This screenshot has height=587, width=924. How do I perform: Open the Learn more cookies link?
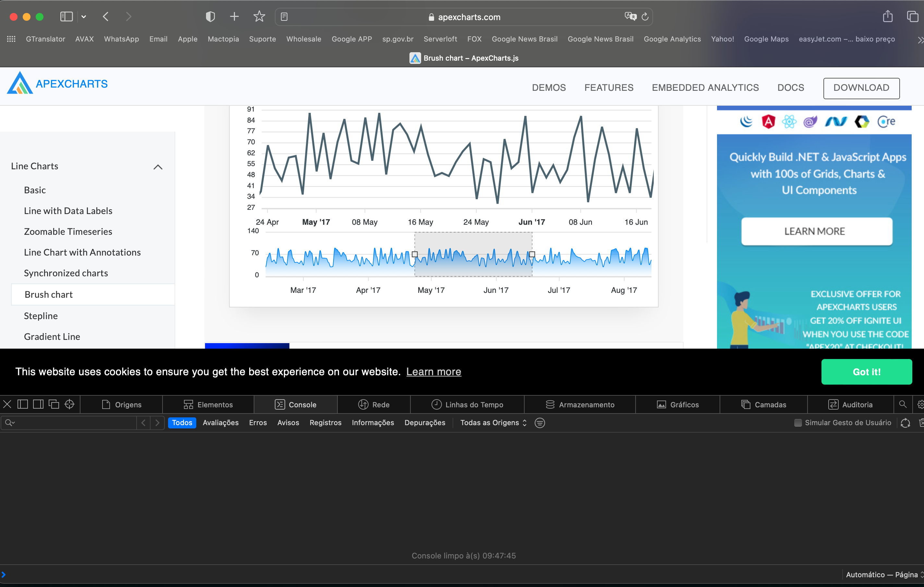pyautogui.click(x=433, y=371)
